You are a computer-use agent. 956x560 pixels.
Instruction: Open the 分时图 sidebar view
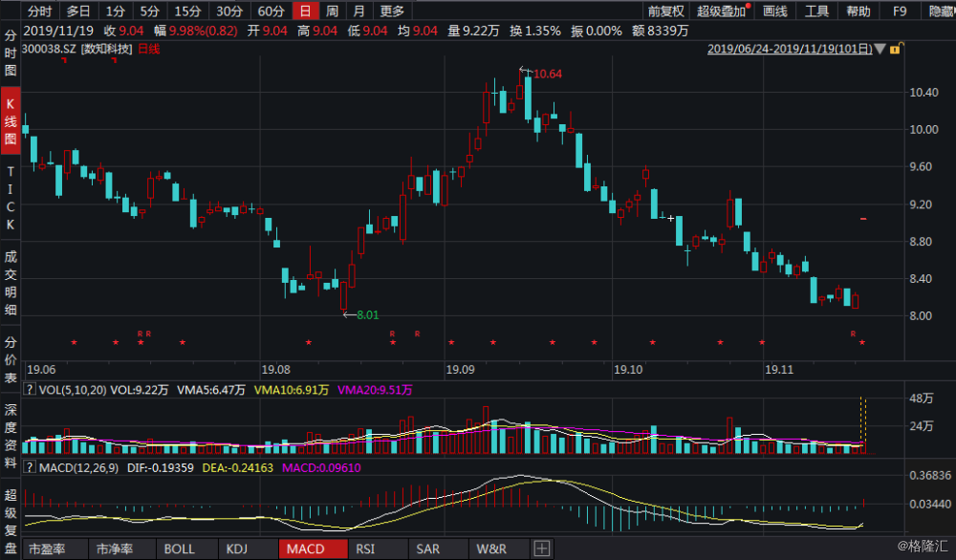11,53
